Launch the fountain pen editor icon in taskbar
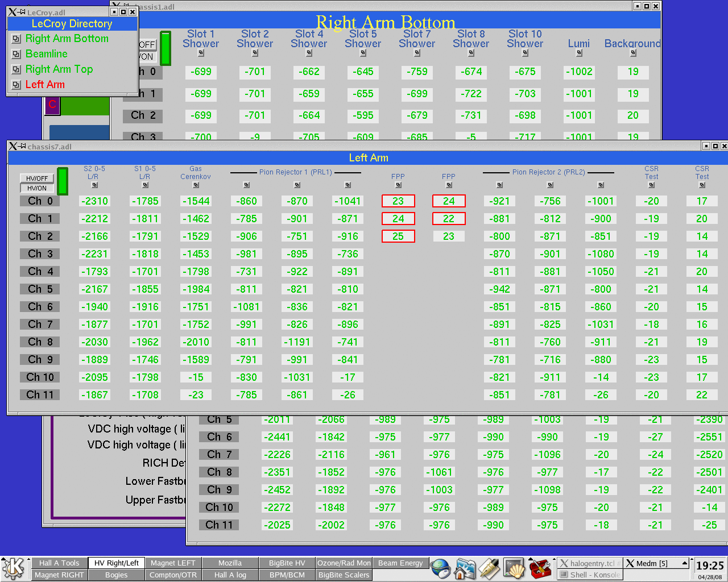The height and width of the screenshot is (582, 728). pos(489,568)
